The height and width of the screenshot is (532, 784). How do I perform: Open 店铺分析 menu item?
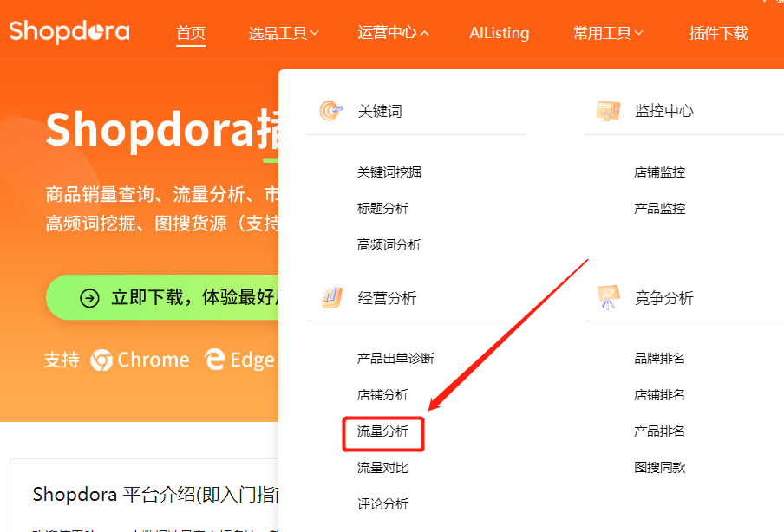pyautogui.click(x=382, y=394)
